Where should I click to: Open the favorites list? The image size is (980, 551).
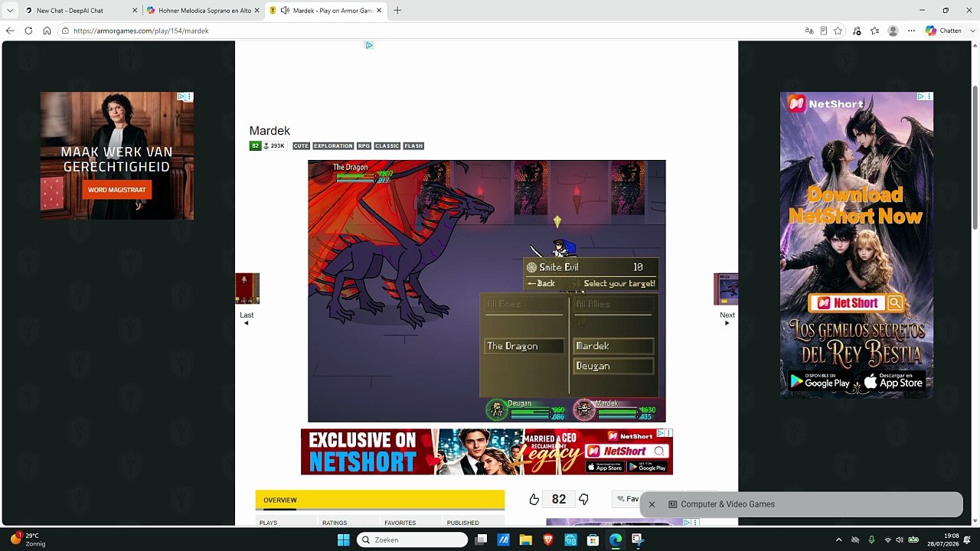(874, 31)
